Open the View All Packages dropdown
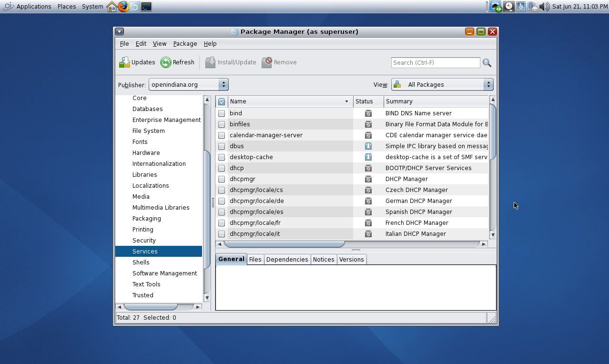Viewport: 609px width, 364px height. pyautogui.click(x=442, y=85)
